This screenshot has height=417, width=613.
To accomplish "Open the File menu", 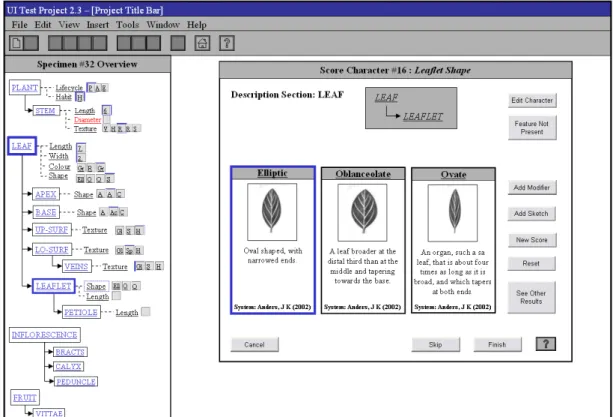I will (20, 25).
